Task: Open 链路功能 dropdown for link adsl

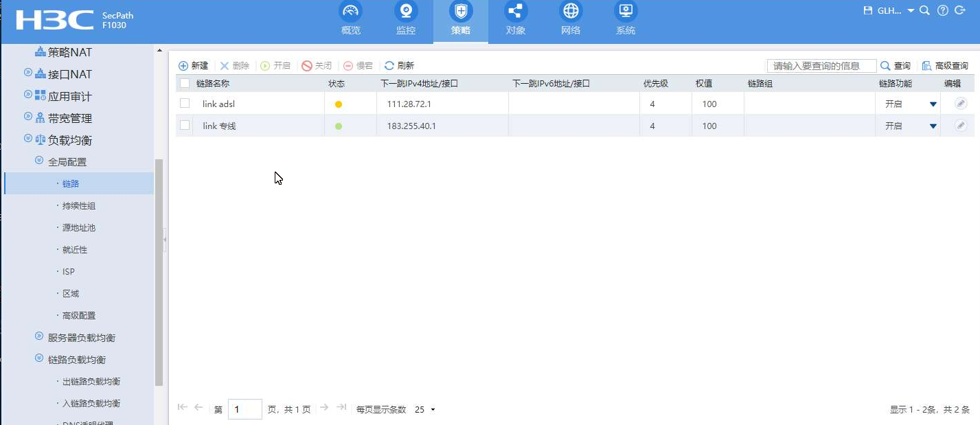Action: 933,104
